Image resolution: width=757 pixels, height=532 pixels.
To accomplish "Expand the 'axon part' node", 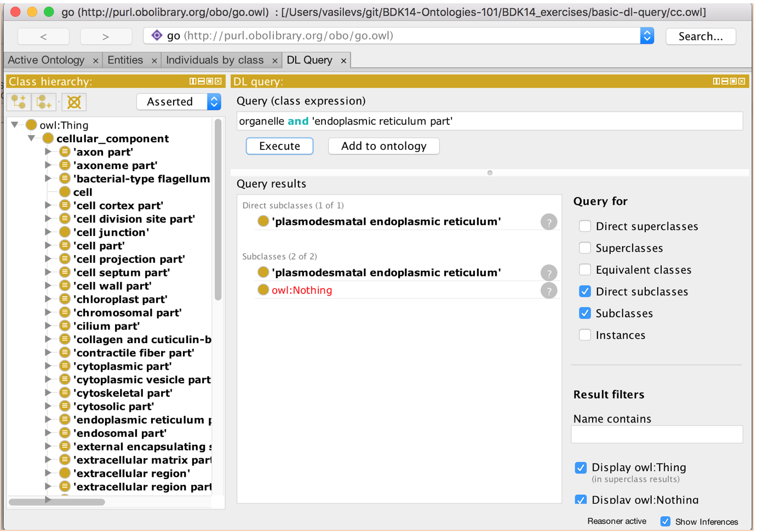I will [48, 152].
